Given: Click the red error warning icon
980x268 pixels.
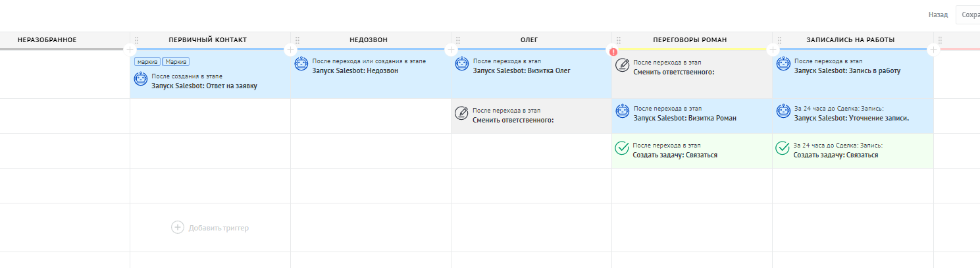Looking at the screenshot, I should (613, 51).
